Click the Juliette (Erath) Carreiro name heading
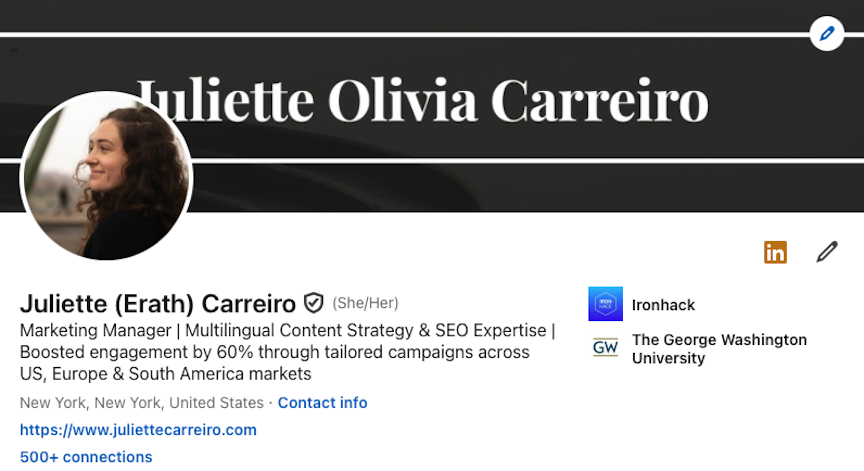The height and width of the screenshot is (471, 864). pyautogui.click(x=158, y=304)
